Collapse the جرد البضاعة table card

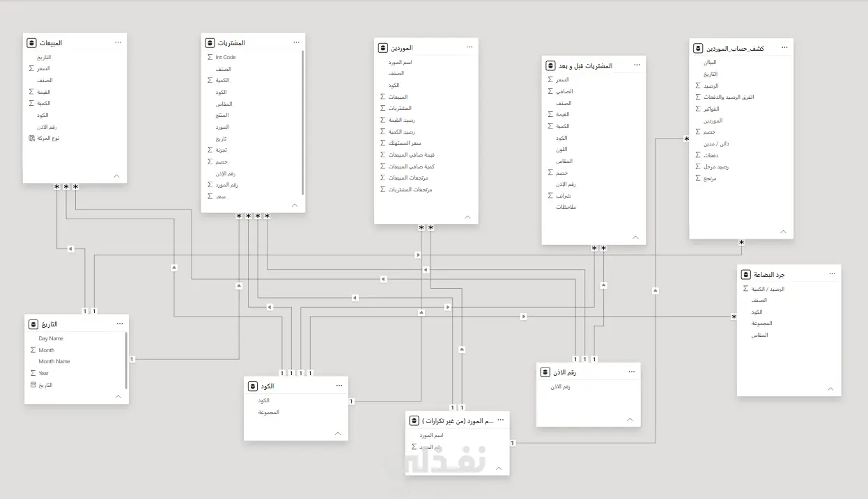click(x=830, y=389)
